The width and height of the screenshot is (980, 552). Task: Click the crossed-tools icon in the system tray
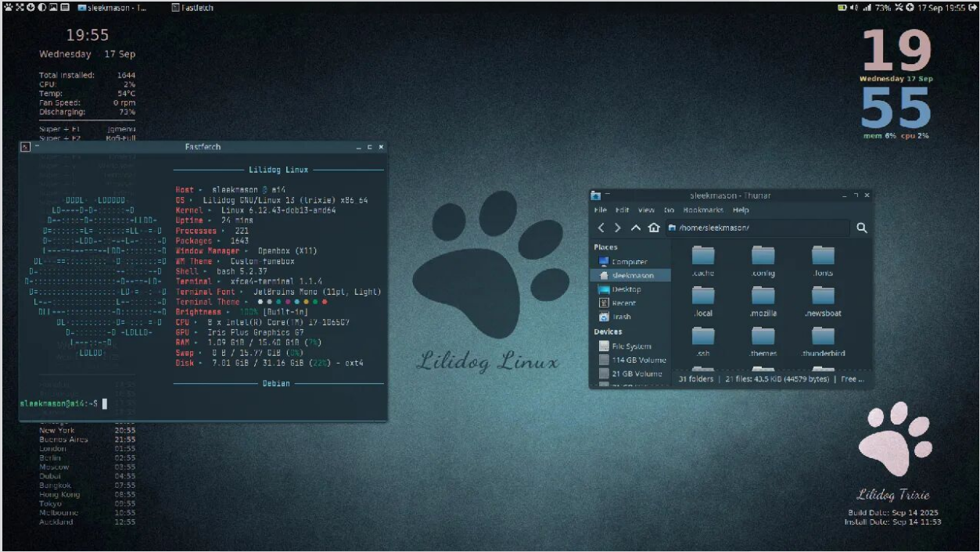click(899, 7)
